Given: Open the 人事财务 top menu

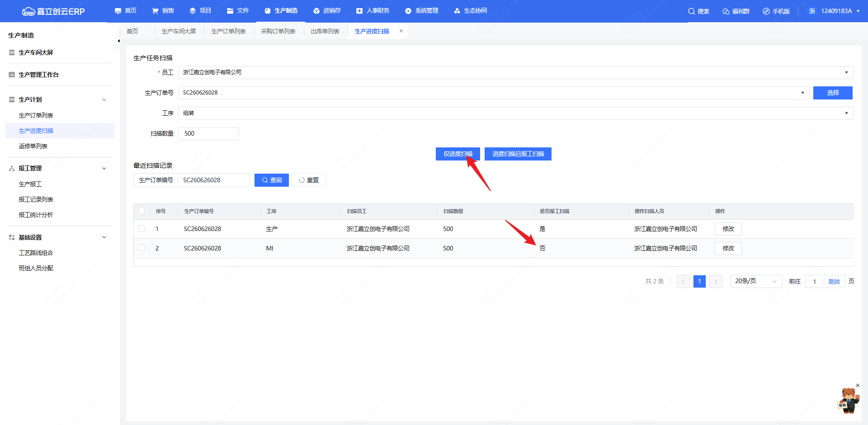Looking at the screenshot, I should [x=373, y=11].
